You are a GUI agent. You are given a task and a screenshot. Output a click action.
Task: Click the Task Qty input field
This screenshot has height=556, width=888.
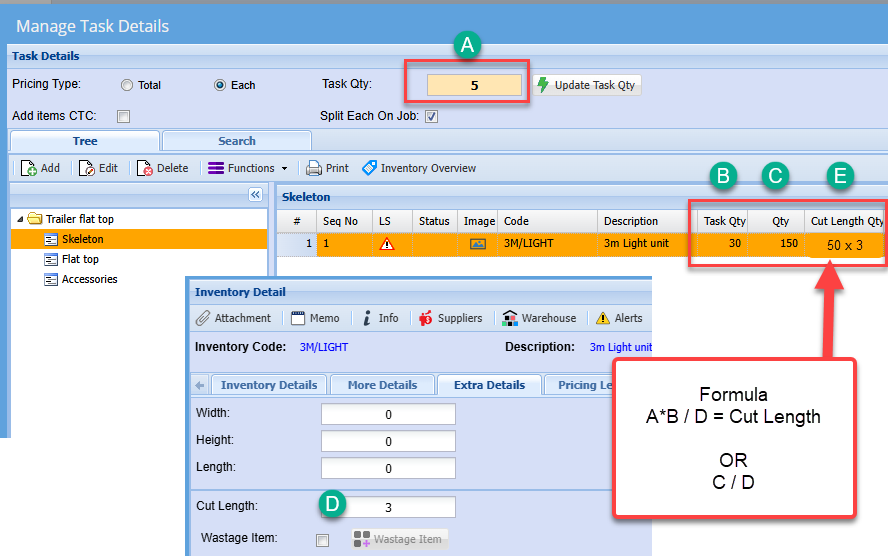[474, 85]
